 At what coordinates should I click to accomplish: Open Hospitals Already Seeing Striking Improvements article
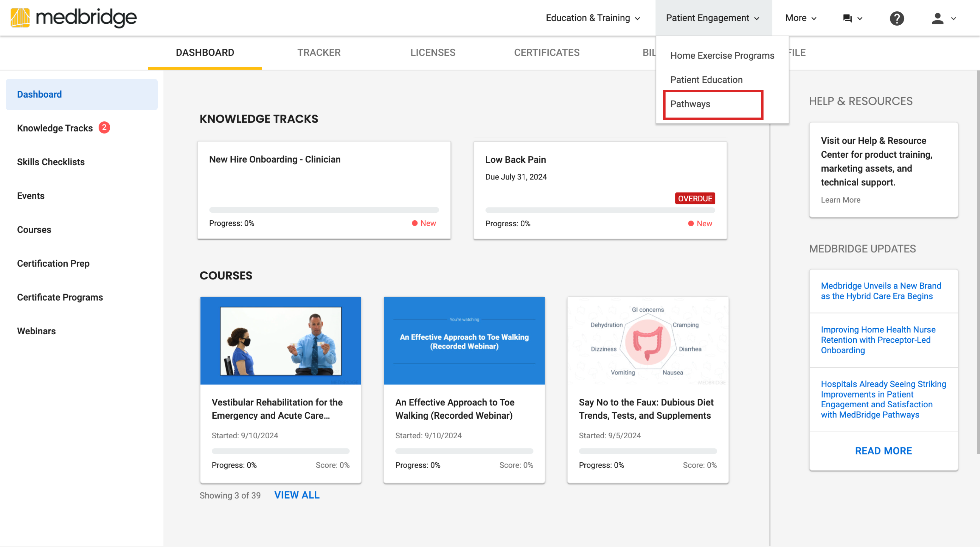[883, 399]
